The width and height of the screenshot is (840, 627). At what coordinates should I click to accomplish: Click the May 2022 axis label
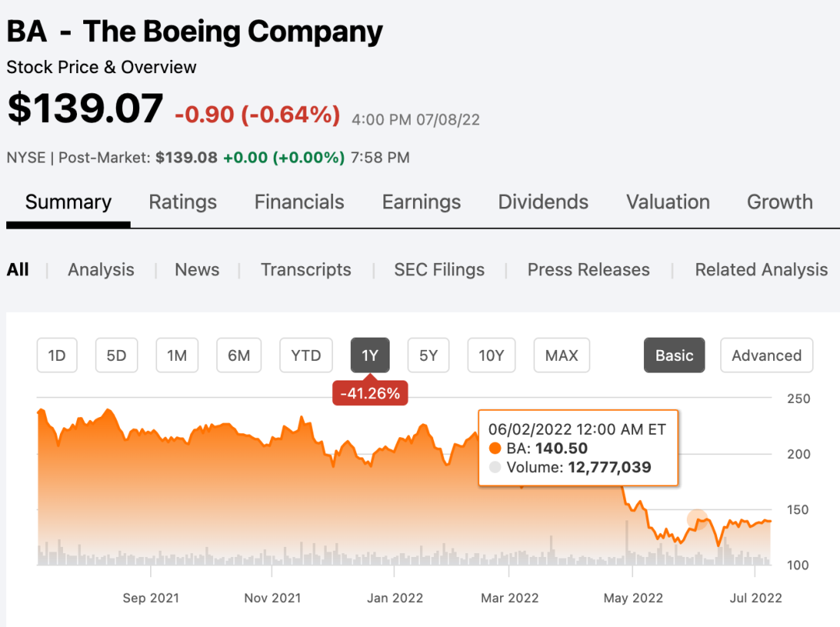click(x=633, y=598)
